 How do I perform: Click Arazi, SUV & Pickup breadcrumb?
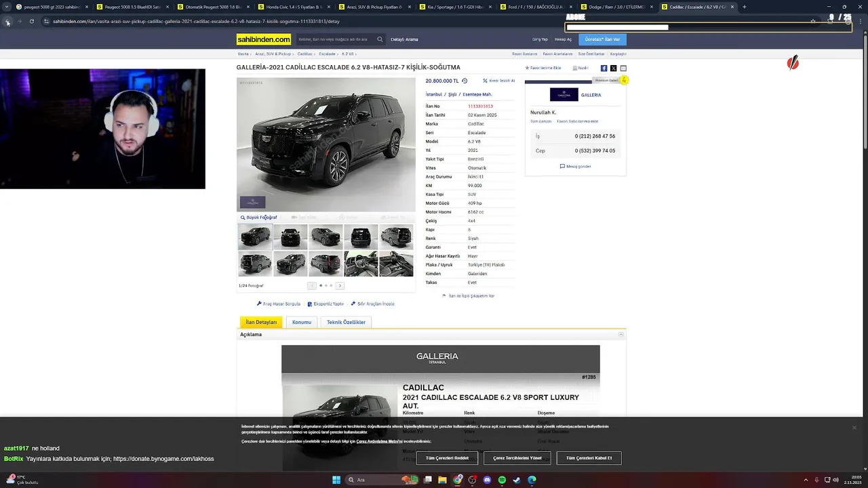point(273,54)
